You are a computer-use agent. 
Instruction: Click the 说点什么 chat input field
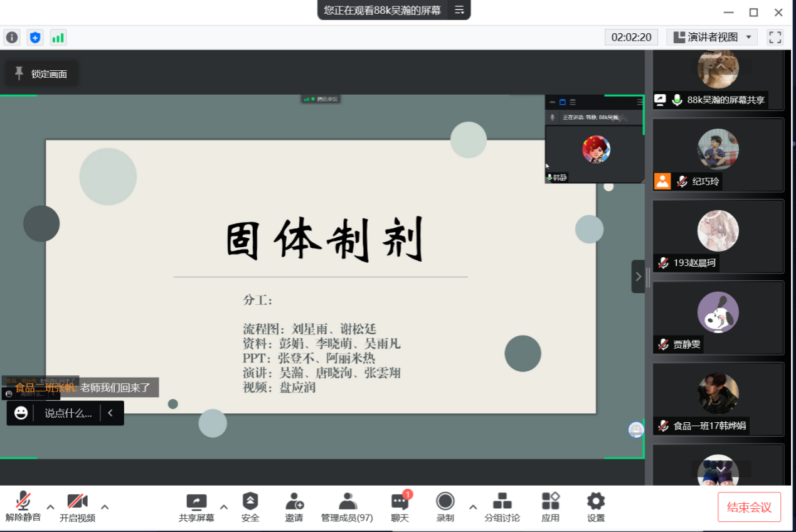(x=68, y=413)
